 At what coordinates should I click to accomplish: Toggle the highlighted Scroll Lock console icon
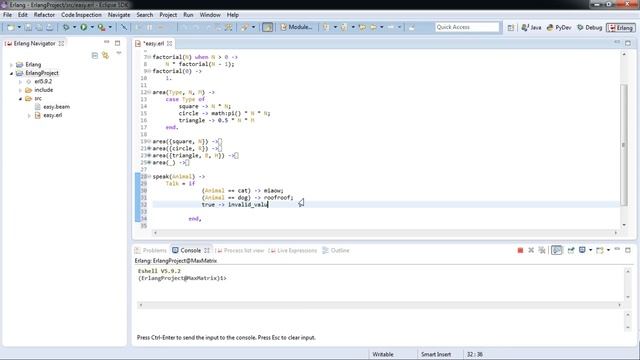pyautogui.click(x=556, y=250)
